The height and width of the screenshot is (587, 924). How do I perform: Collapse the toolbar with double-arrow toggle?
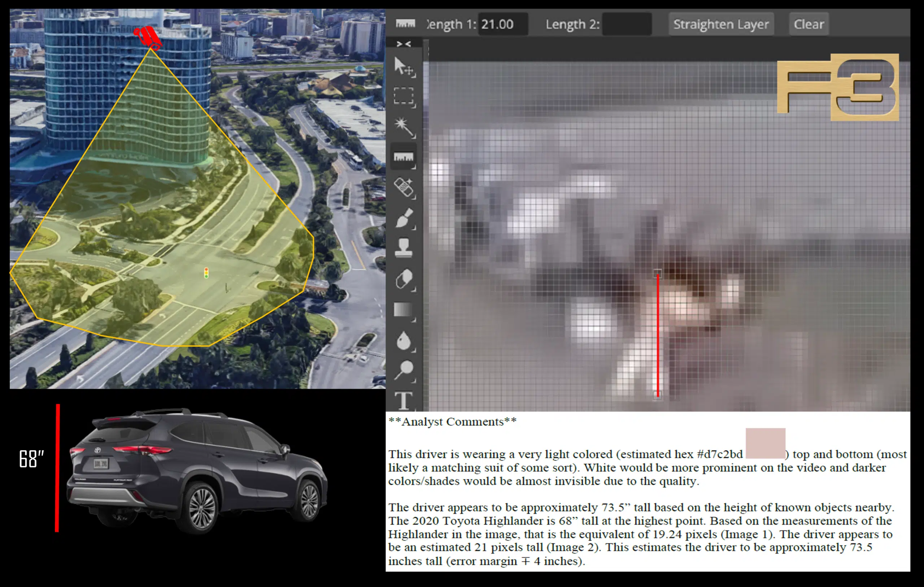point(404,44)
